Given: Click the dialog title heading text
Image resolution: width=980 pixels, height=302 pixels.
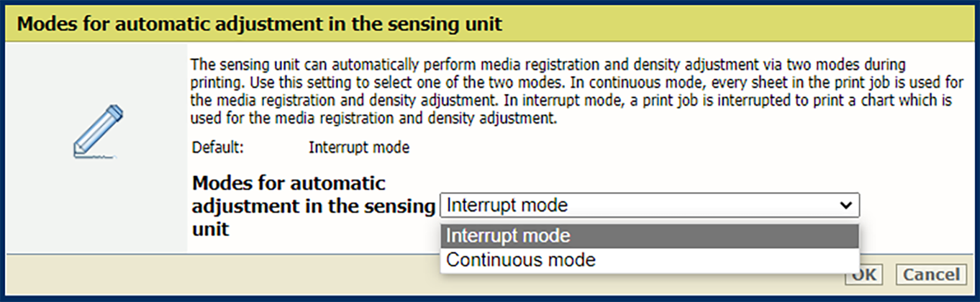Looking at the screenshot, I should pyautogui.click(x=259, y=24).
